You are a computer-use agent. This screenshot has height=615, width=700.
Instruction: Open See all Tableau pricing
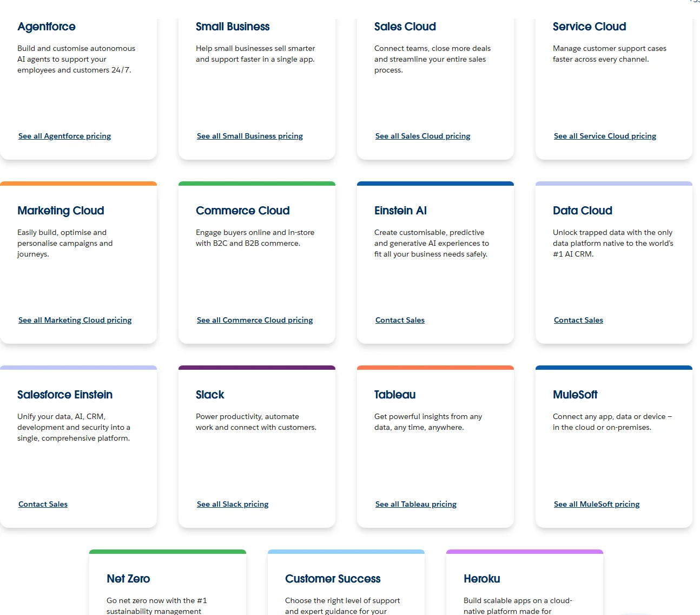pos(416,504)
